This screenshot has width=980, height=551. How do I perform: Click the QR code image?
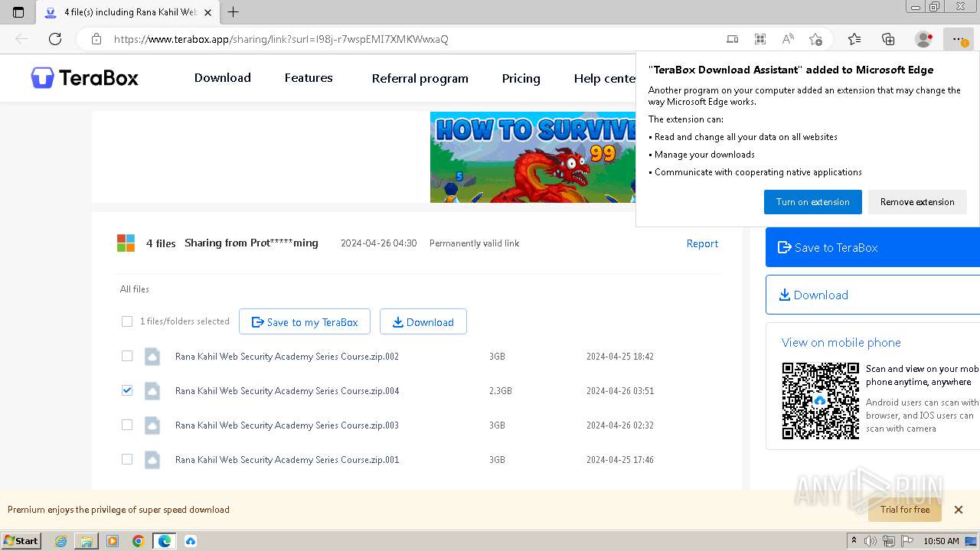[x=821, y=401]
